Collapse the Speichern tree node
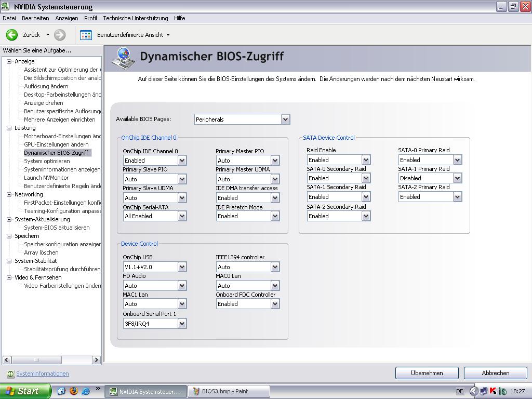Viewport: 532px width, 399px height. 9,236
